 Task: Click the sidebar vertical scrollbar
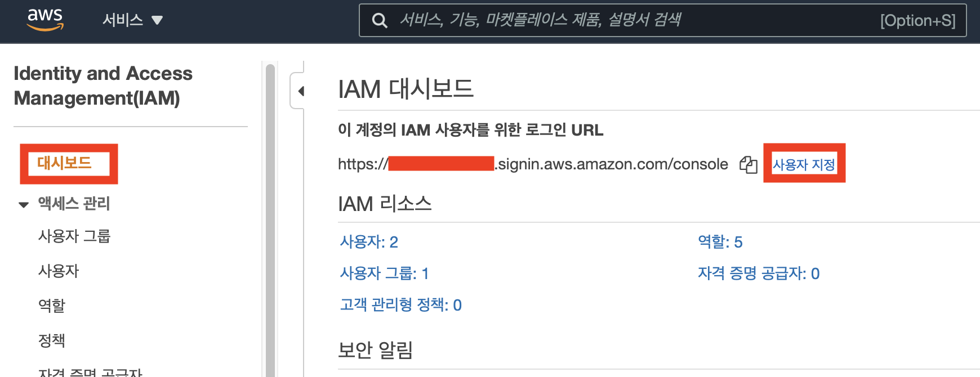pyautogui.click(x=270, y=219)
